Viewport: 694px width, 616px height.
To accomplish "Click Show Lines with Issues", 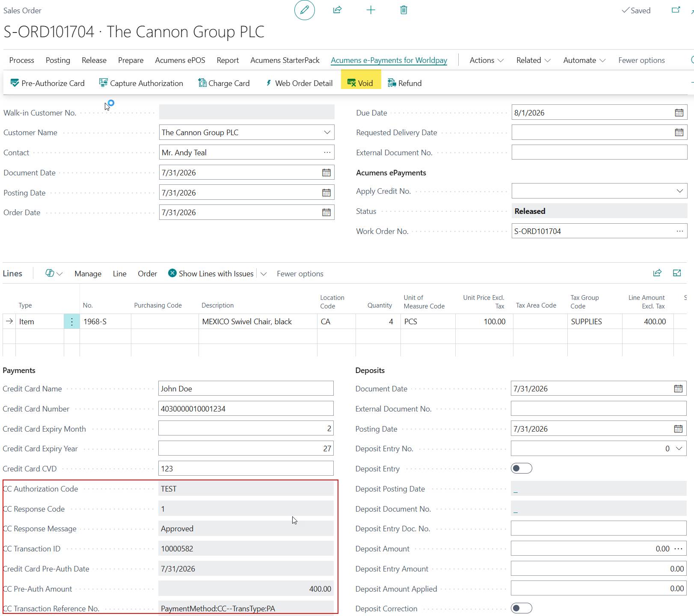I will 216,274.
